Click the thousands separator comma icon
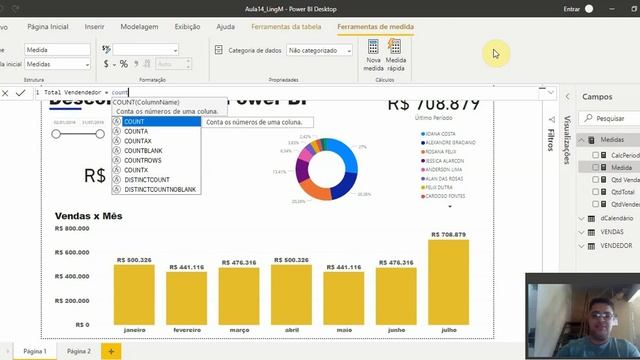Viewport: 640px width, 360px height. tap(136, 64)
